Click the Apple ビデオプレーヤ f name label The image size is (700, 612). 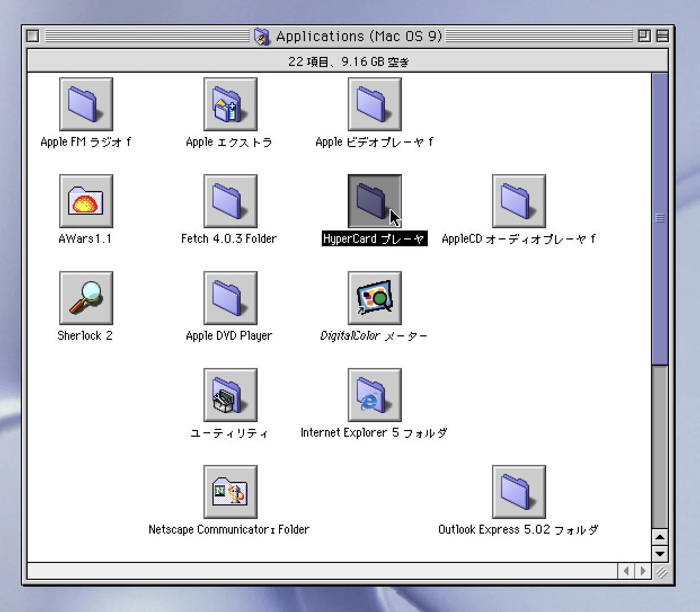pyautogui.click(x=374, y=142)
